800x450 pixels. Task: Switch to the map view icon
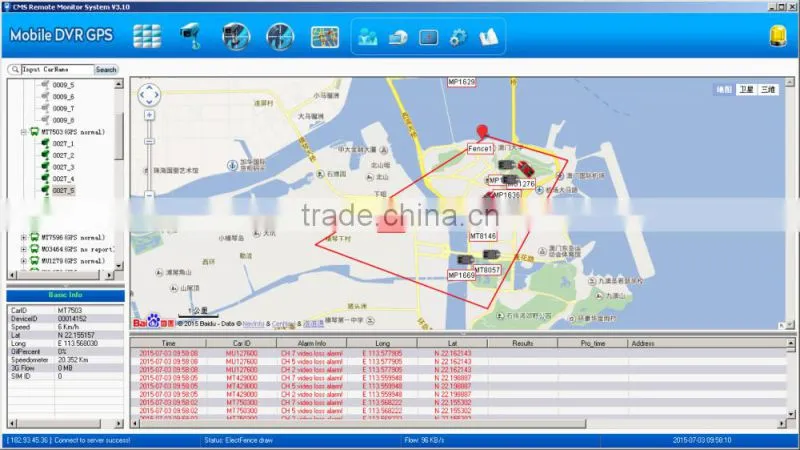pyautogui.click(x=324, y=37)
